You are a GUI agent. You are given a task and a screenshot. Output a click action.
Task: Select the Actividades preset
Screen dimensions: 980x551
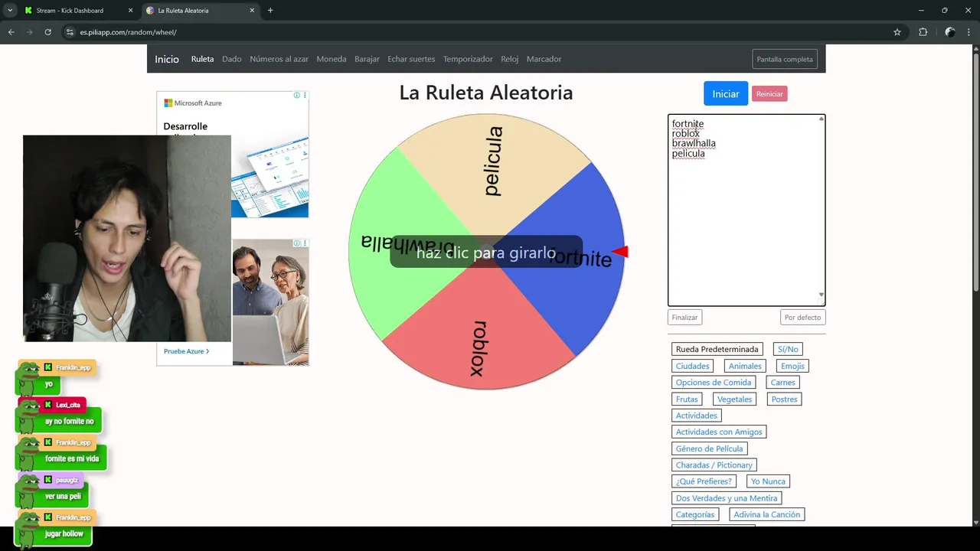(696, 416)
